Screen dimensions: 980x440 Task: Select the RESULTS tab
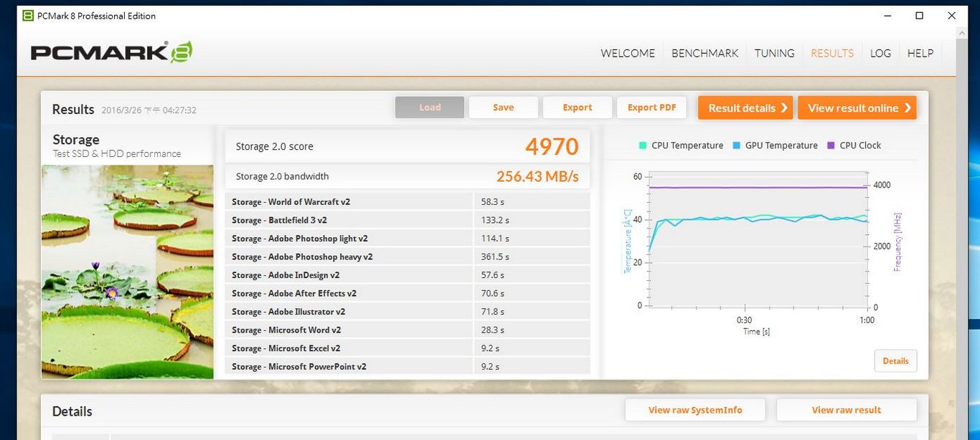pyautogui.click(x=832, y=53)
